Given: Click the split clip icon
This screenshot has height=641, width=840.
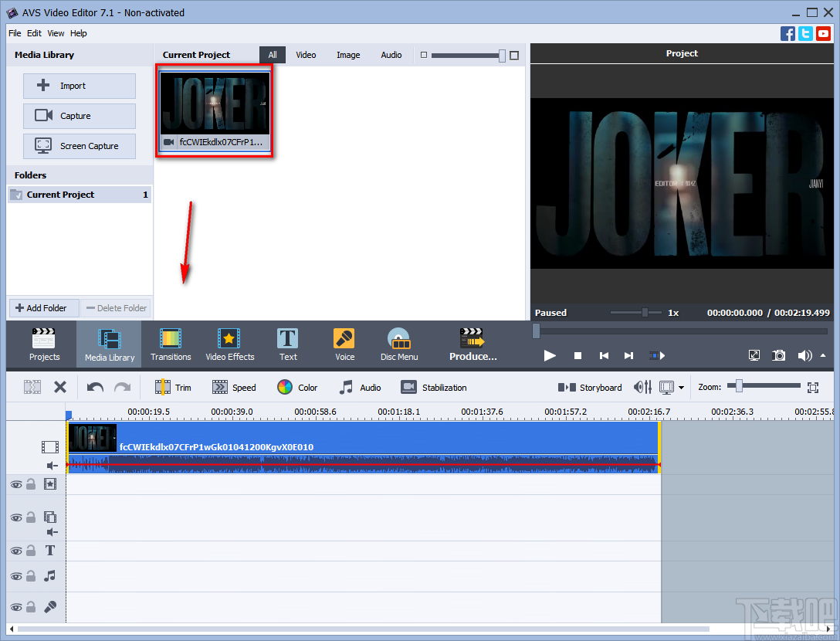Looking at the screenshot, I should [x=32, y=387].
